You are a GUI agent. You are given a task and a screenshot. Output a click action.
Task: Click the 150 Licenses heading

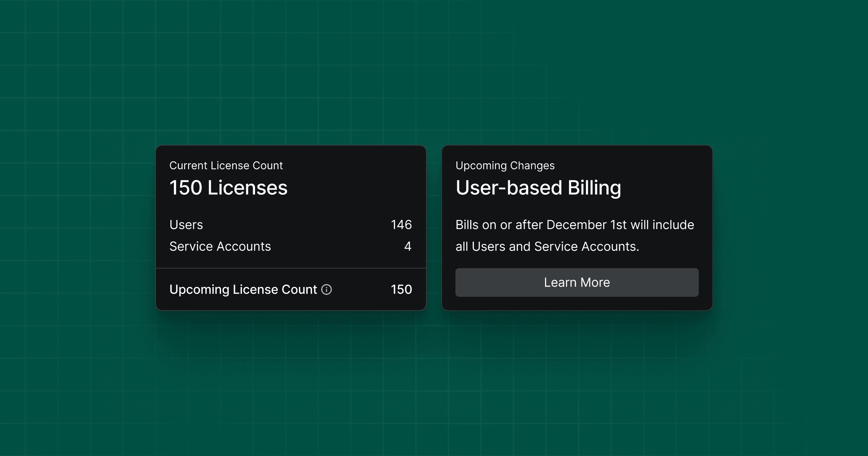pyautogui.click(x=228, y=188)
